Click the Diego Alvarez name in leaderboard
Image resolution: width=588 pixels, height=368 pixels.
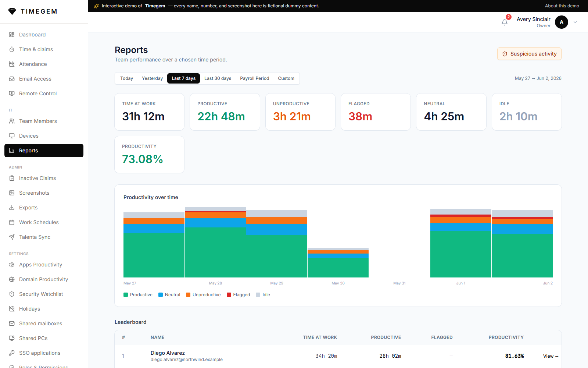point(168,353)
